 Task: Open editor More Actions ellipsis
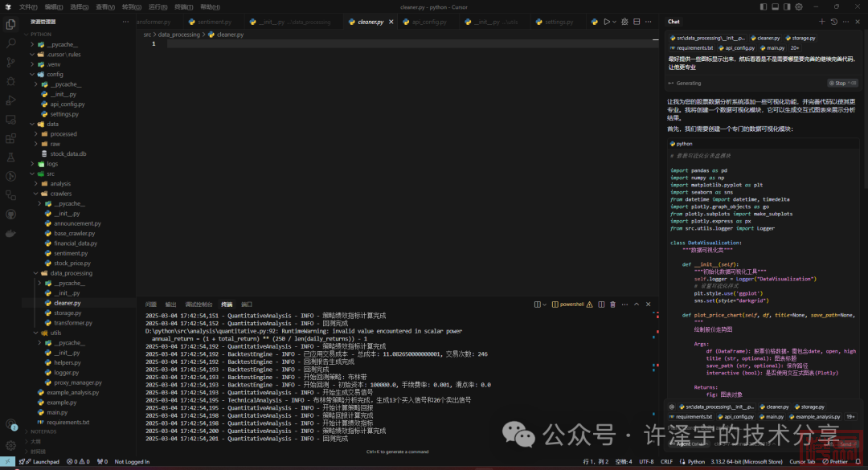tap(649, 22)
